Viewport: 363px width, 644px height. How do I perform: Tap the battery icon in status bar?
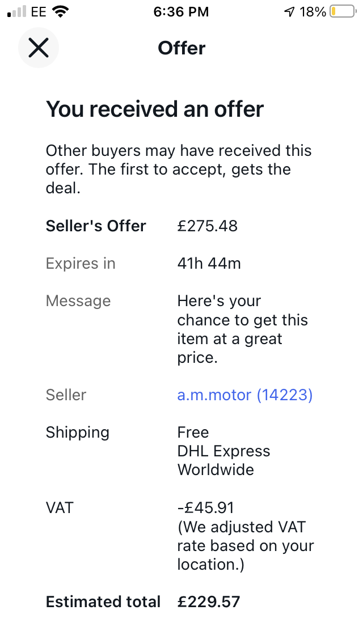[343, 11]
